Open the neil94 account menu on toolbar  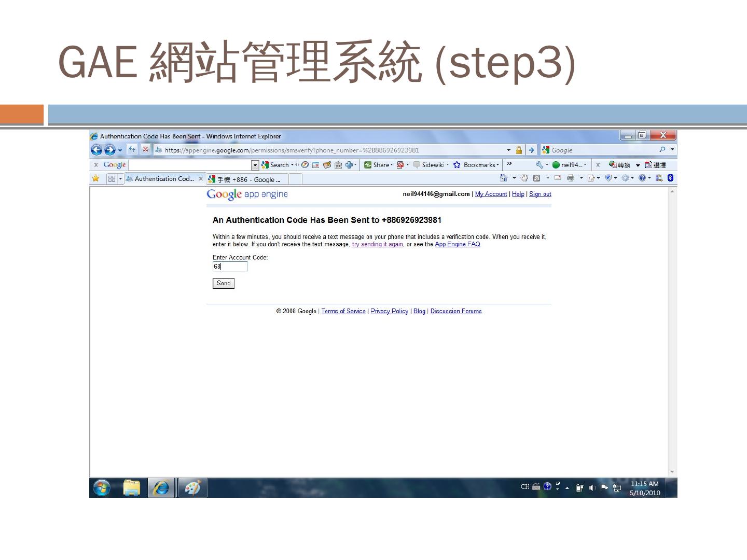coord(570,165)
